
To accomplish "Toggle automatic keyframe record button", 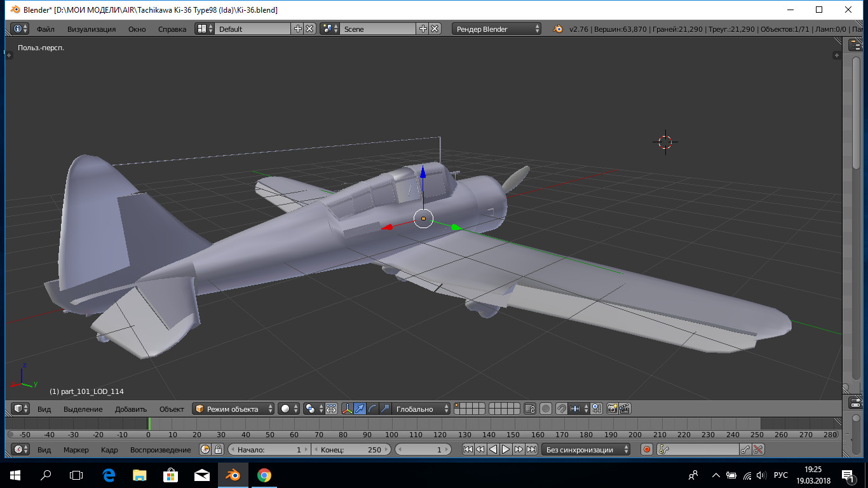I will 647,450.
